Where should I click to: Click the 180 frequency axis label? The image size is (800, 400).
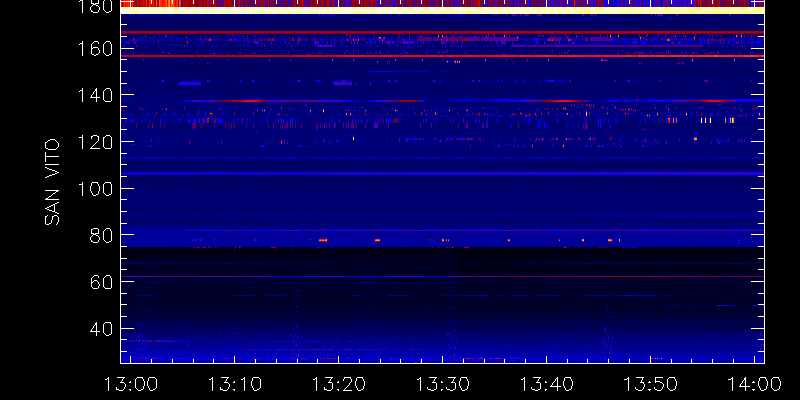pyautogui.click(x=94, y=6)
